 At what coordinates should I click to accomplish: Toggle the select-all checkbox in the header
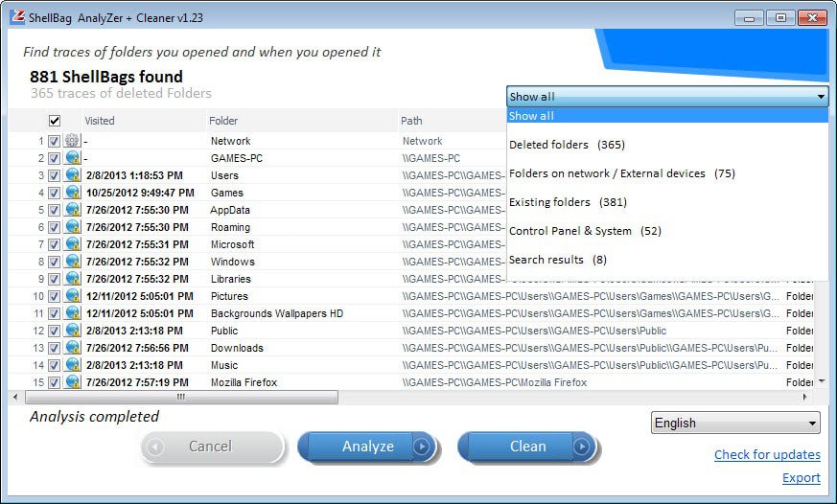55,121
